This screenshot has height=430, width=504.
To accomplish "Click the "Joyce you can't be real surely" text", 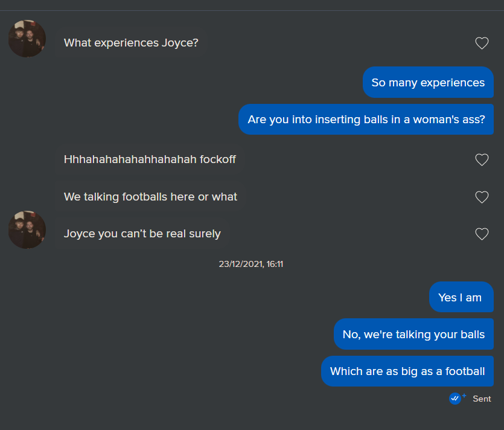I will [142, 234].
